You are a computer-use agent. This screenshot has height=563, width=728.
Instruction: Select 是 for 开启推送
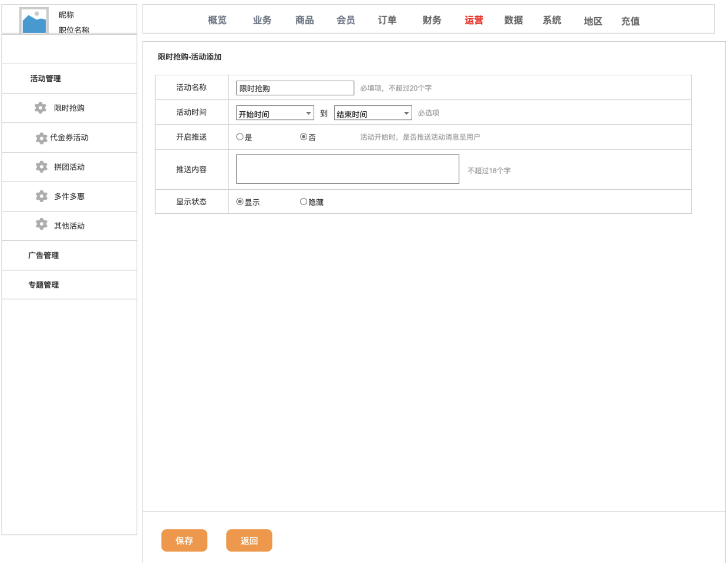(x=240, y=136)
